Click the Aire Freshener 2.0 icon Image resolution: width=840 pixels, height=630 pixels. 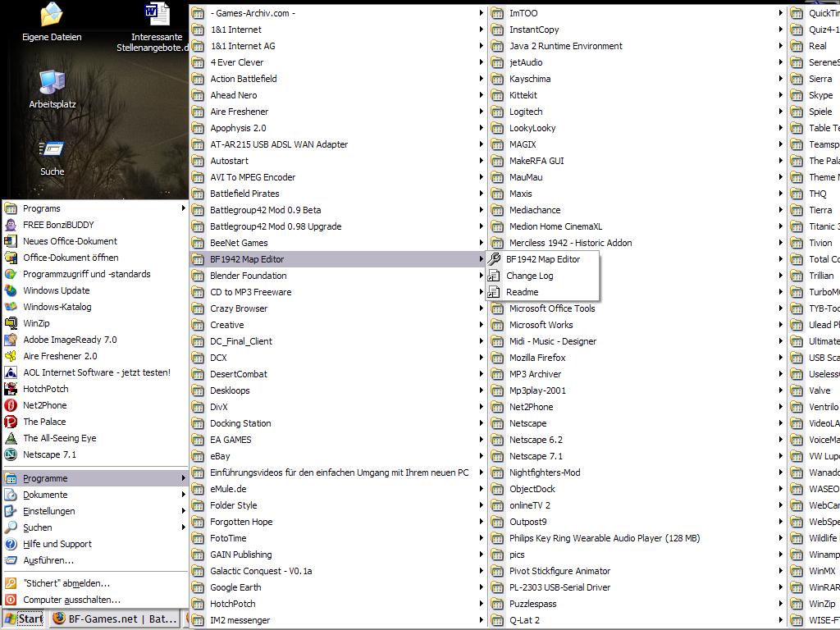(11, 356)
